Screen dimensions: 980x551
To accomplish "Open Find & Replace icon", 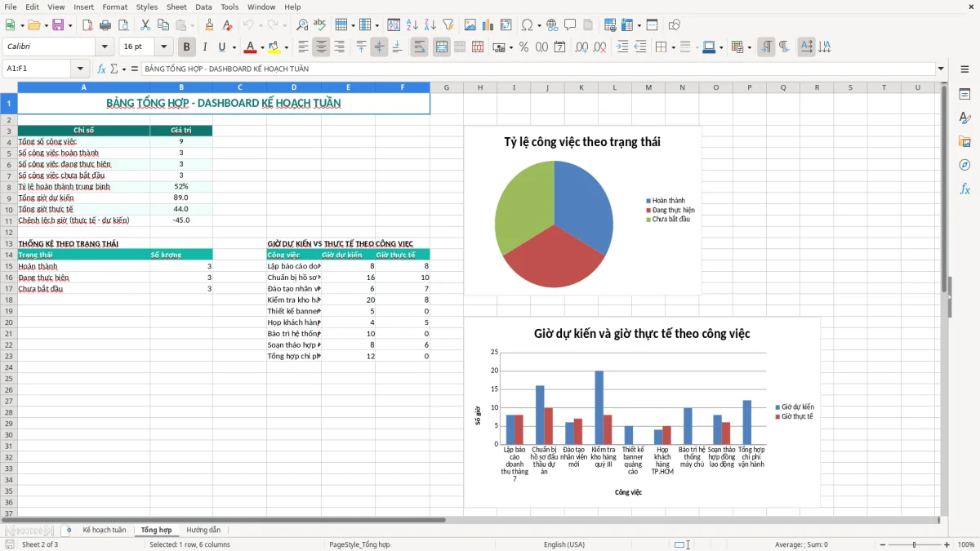I will pos(302,25).
